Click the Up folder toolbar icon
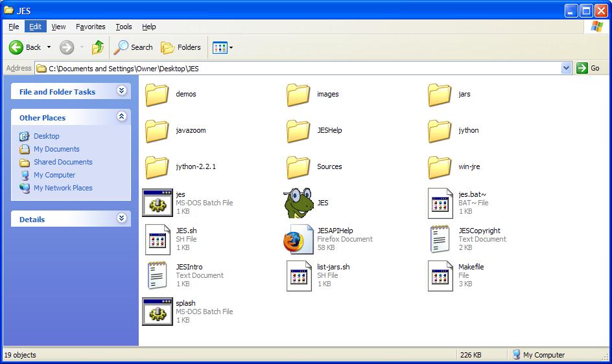The image size is (612, 364). (98, 47)
